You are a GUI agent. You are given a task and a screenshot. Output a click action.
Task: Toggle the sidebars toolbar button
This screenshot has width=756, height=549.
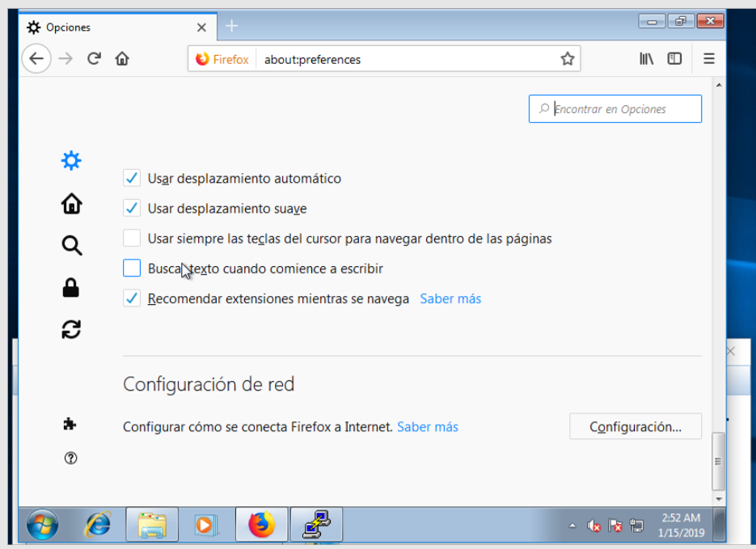674,59
